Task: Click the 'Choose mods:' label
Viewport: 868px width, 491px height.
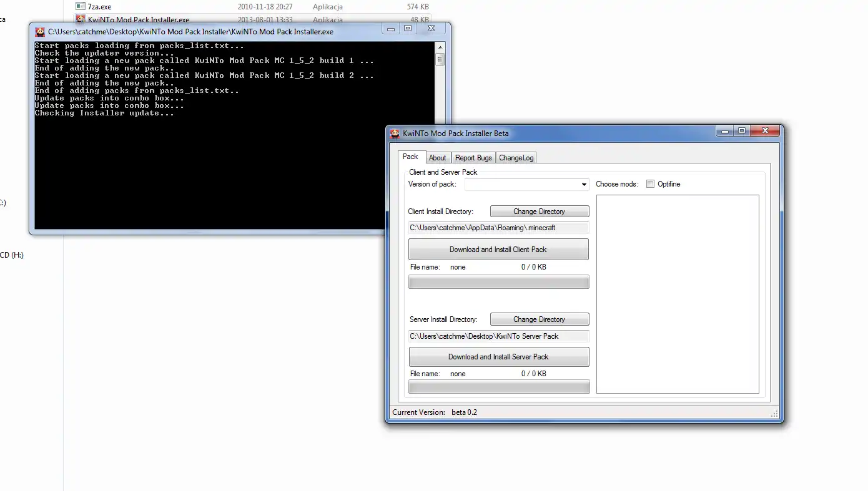Action: (x=617, y=184)
